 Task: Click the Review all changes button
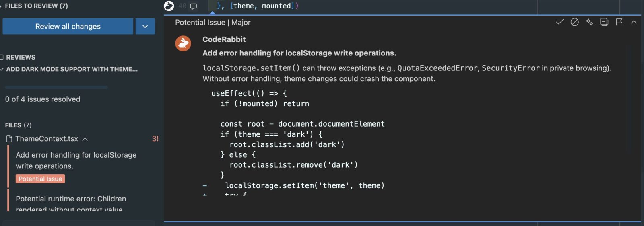[68, 27]
